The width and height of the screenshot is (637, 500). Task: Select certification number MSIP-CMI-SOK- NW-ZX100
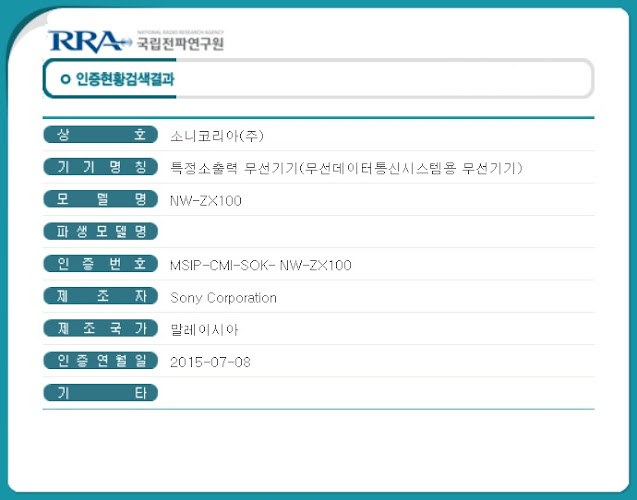(261, 265)
